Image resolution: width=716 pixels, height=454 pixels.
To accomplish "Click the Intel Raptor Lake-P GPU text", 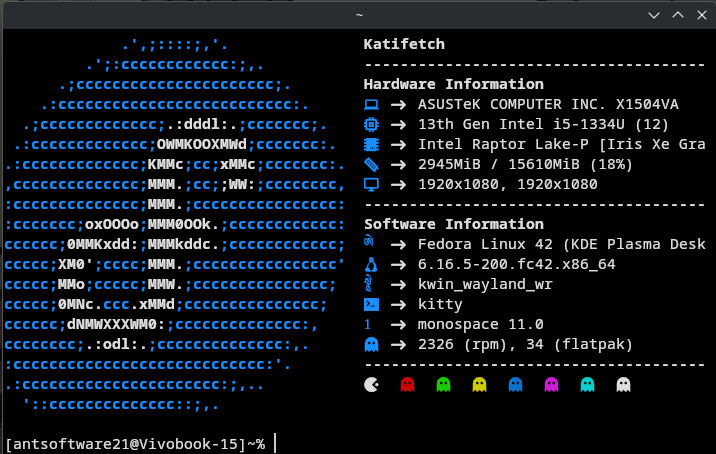I will (x=562, y=145).
